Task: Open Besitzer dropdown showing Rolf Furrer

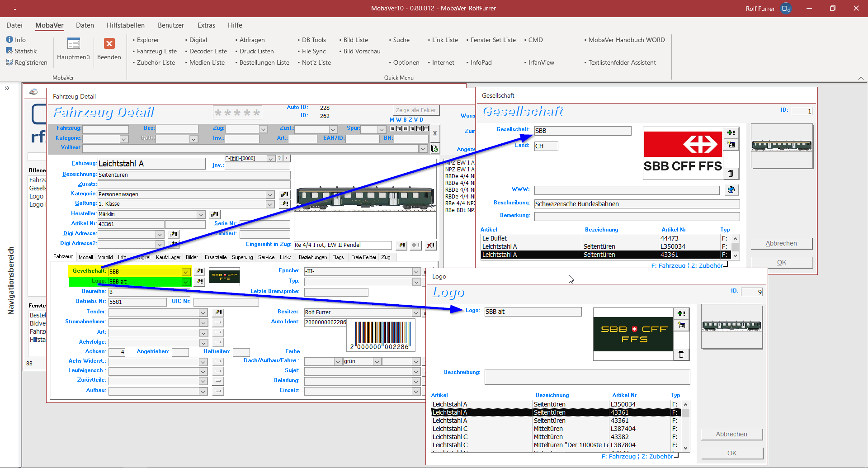Action: pyautogui.click(x=416, y=312)
